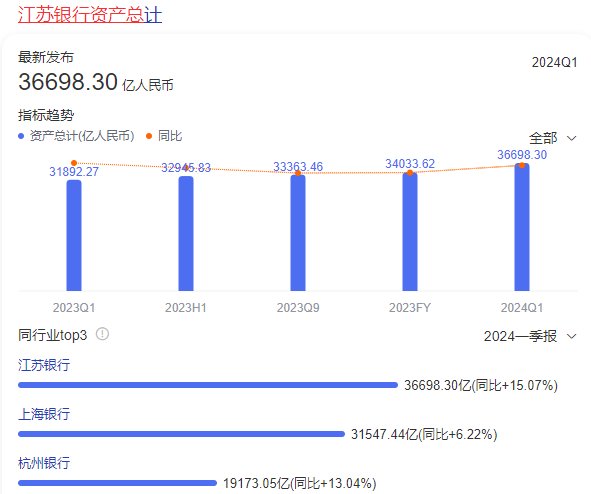Click the 最新发布 label
The image size is (591, 494).
46,57
